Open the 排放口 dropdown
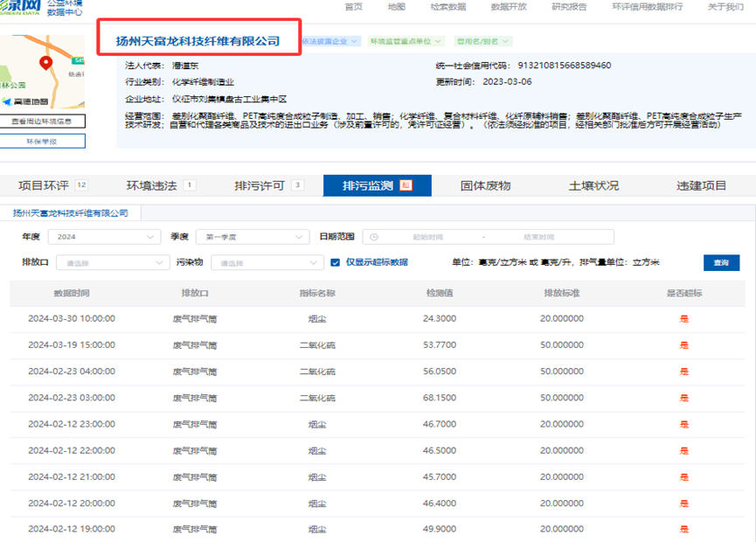The image size is (756, 542). (x=113, y=263)
